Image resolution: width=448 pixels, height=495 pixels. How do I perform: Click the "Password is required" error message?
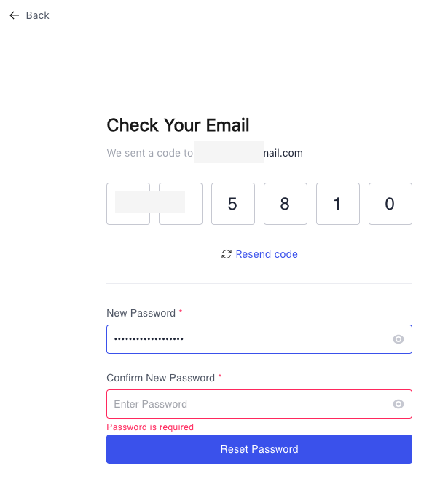point(150,427)
